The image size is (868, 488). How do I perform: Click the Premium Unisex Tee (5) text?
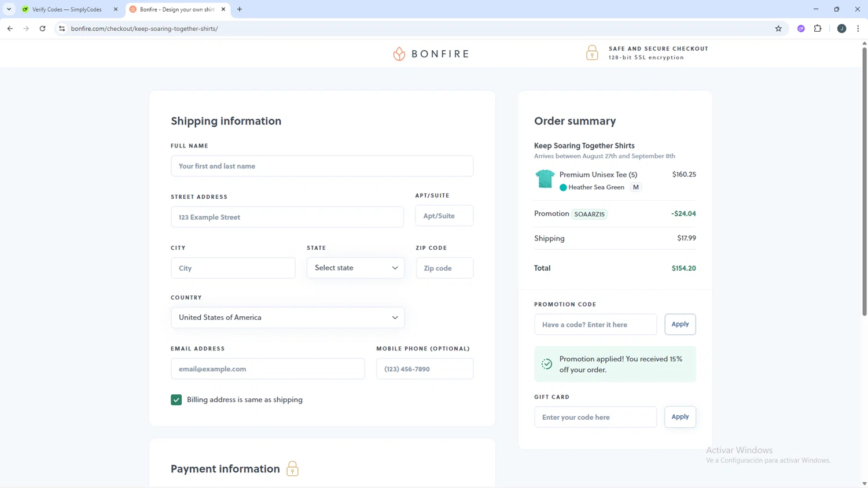[x=598, y=175]
